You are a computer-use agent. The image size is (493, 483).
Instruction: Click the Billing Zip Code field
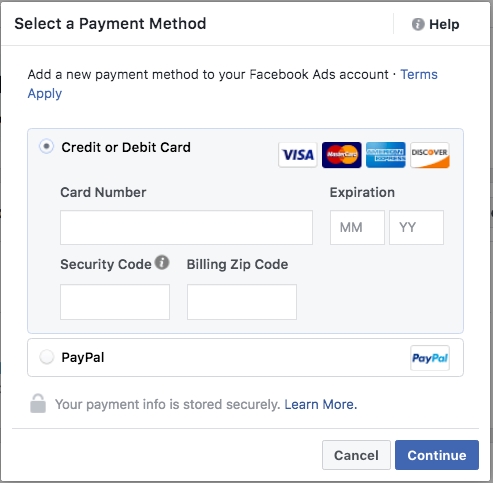click(242, 302)
